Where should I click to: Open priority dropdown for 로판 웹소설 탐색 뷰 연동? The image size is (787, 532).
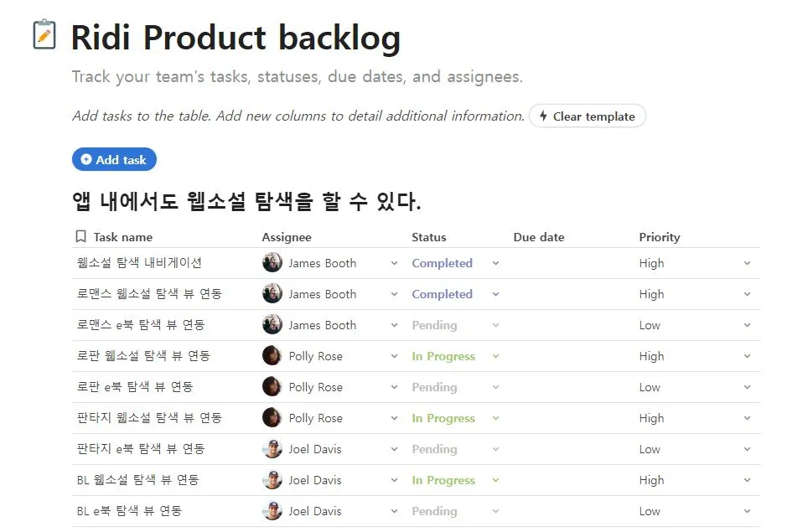pyautogui.click(x=748, y=356)
